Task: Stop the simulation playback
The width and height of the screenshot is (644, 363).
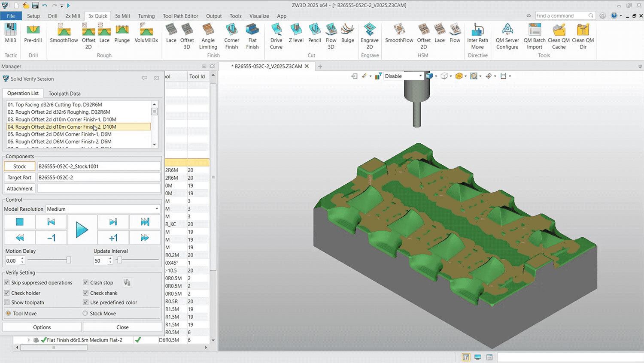Action: pyautogui.click(x=20, y=222)
